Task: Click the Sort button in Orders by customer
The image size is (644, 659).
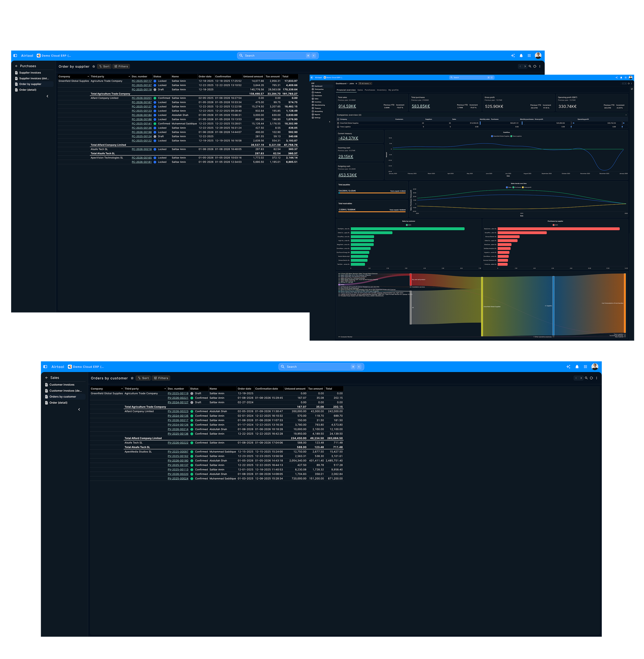Action: click(x=143, y=378)
